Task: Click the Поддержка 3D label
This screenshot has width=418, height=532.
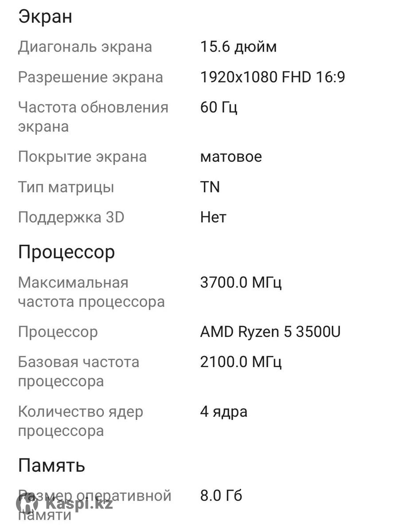Action: 71,217
